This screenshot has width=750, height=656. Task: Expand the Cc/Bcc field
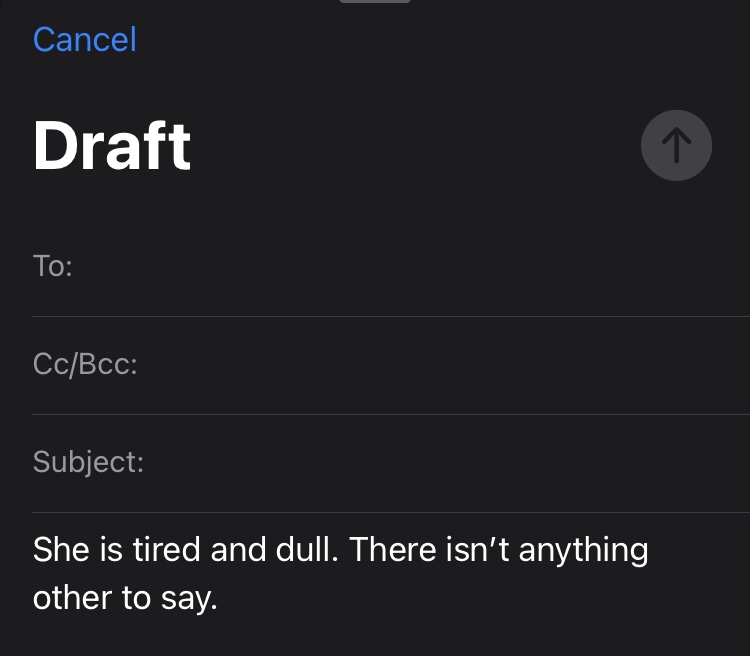coord(85,365)
